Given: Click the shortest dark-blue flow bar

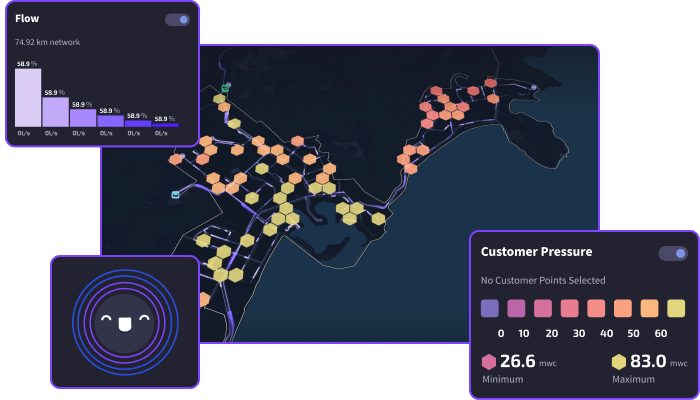Looking at the screenshot, I should (164, 124).
